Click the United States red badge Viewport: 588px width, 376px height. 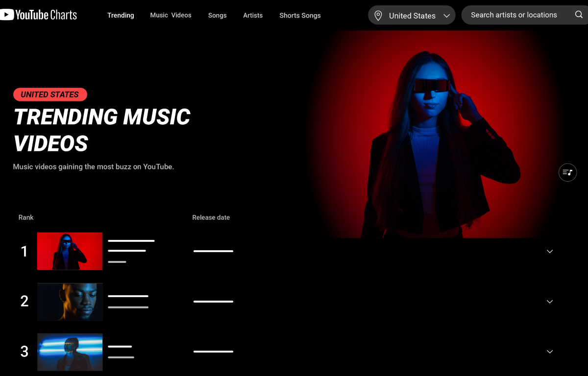[50, 94]
